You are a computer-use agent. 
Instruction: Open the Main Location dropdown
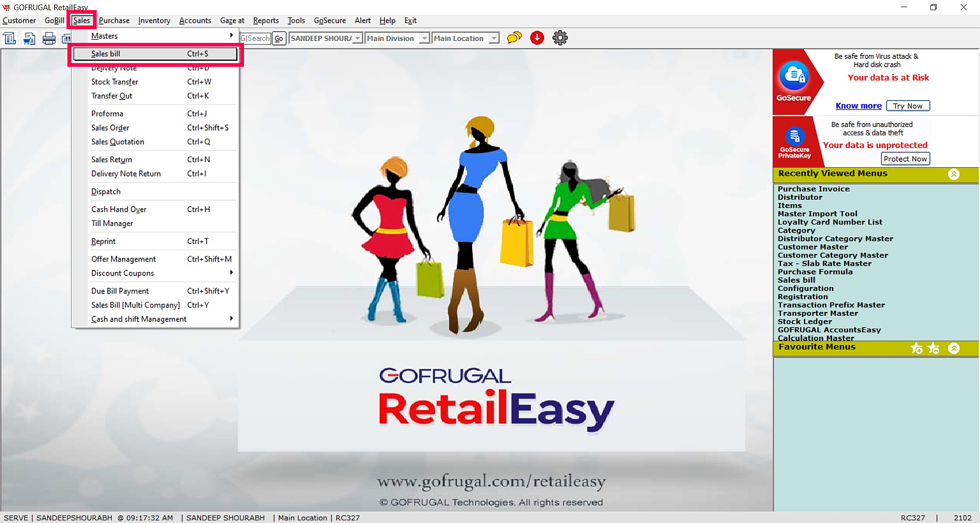(465, 38)
